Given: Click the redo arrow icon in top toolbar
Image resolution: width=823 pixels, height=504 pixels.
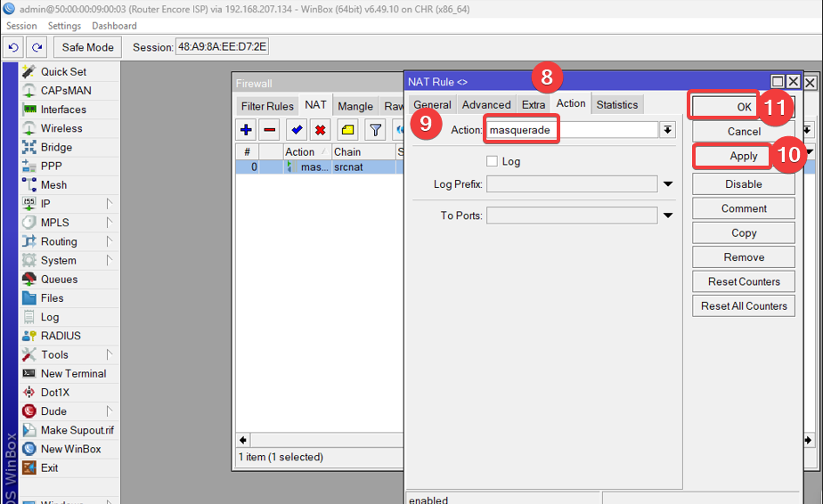Looking at the screenshot, I should click(x=37, y=47).
